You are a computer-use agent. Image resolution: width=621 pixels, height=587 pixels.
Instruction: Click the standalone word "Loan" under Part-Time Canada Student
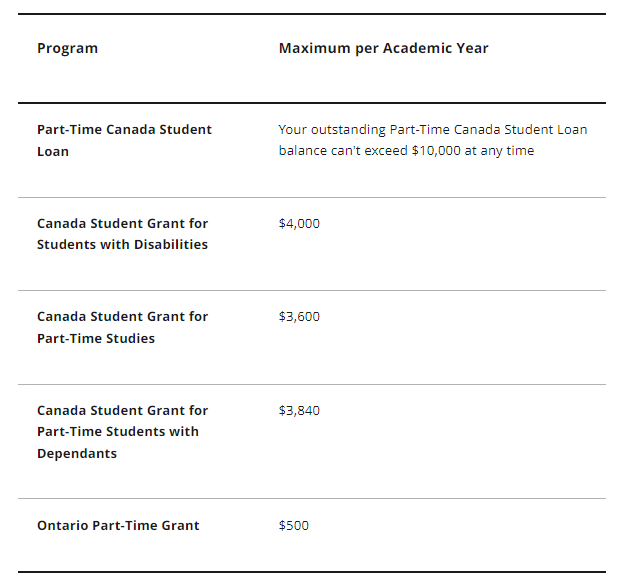(53, 152)
